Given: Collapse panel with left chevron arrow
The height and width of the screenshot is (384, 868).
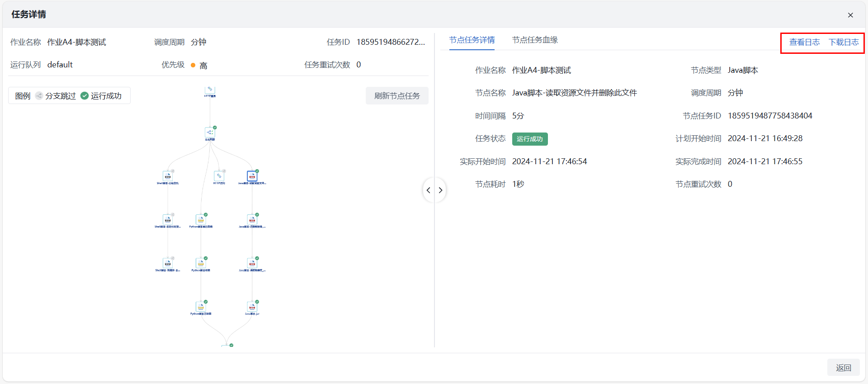Looking at the screenshot, I should click(x=429, y=190).
